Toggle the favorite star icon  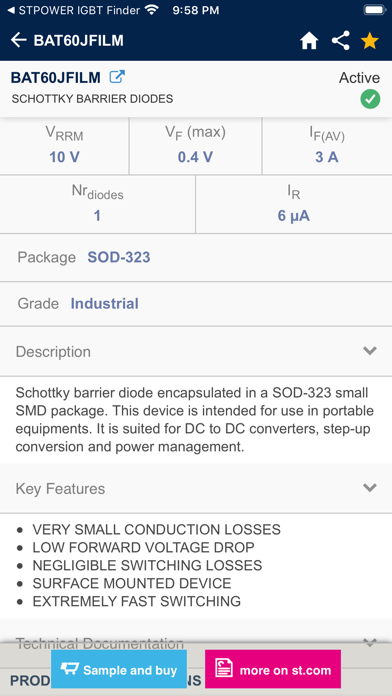click(369, 40)
